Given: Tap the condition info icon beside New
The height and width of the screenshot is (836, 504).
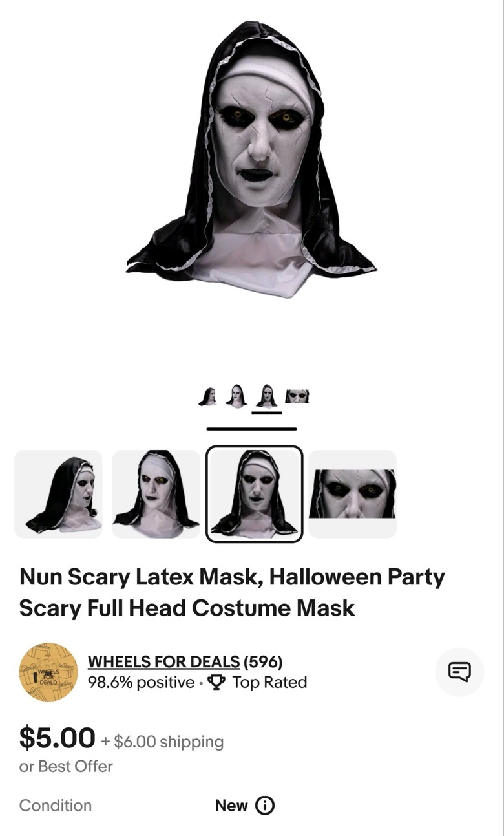Looking at the screenshot, I should 265,806.
